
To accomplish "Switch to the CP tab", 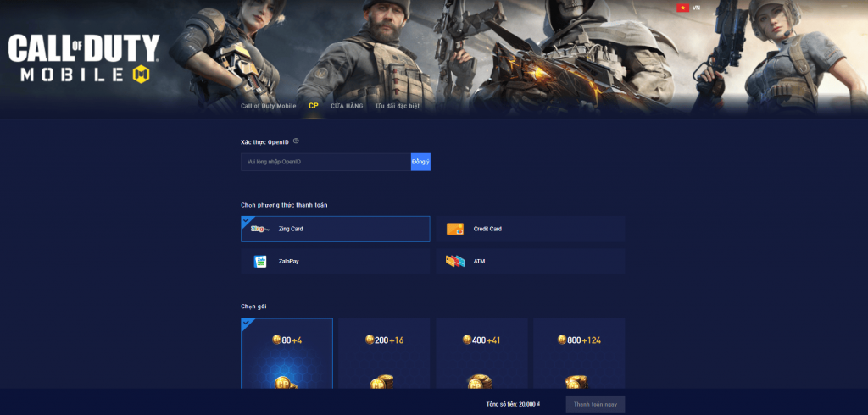I will [x=314, y=106].
